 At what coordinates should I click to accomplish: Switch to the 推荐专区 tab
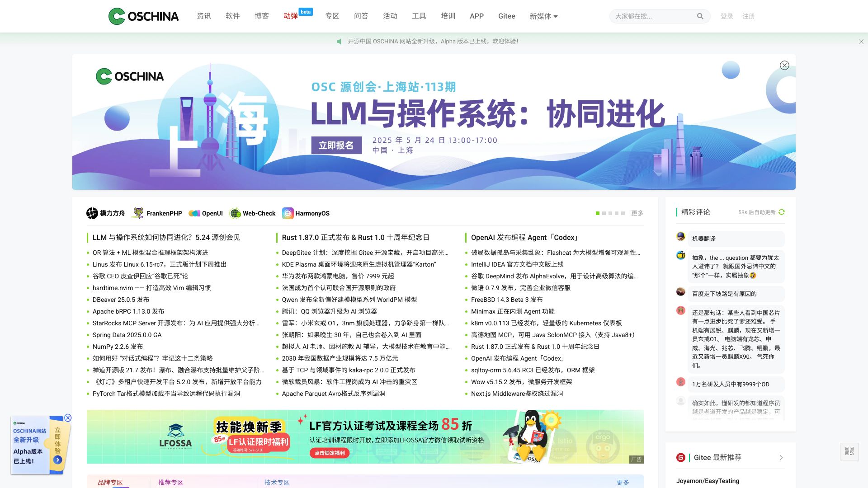click(x=171, y=482)
